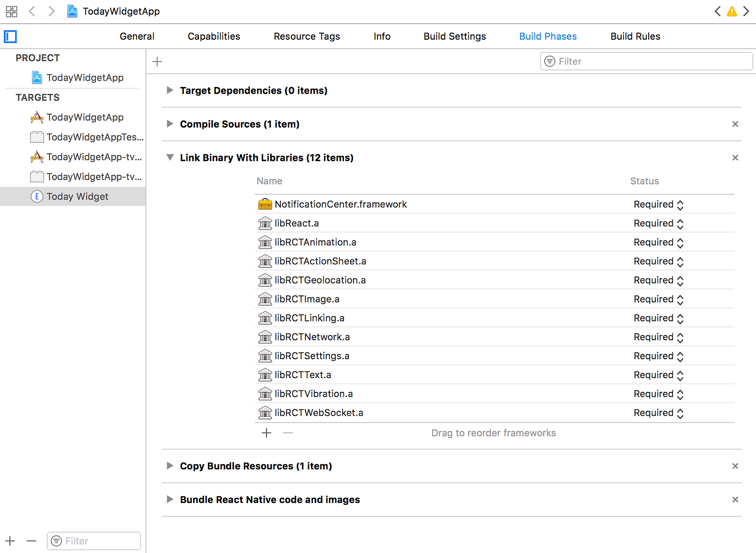Remove the Compile Sources phase
This screenshot has width=756, height=553.
point(735,124)
